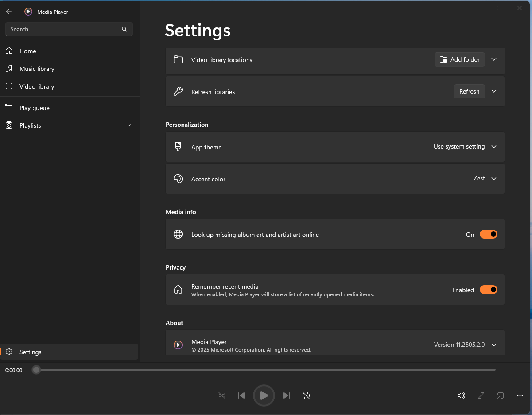The image size is (532, 415).
Task: Click the back arrow icon
Action: [9, 12]
